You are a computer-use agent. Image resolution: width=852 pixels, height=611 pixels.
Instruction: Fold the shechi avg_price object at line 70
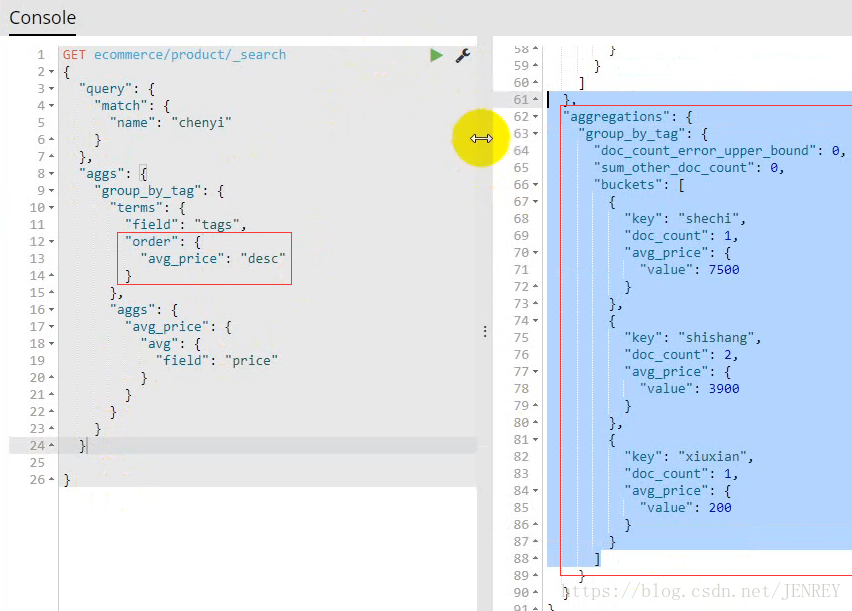(x=536, y=252)
